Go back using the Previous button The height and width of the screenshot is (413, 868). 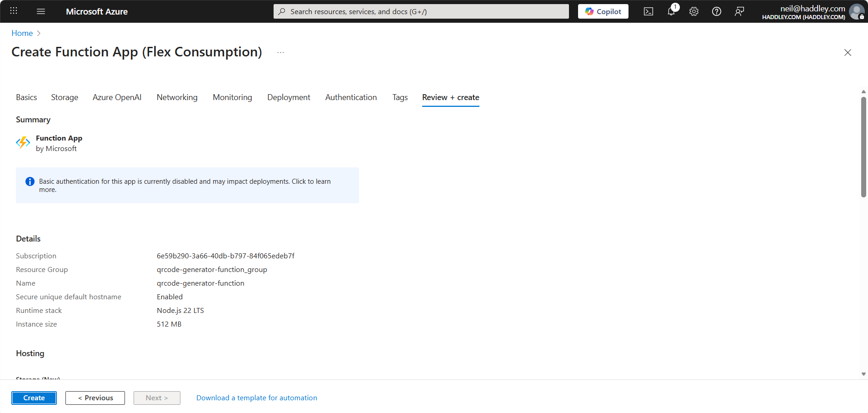(x=95, y=398)
